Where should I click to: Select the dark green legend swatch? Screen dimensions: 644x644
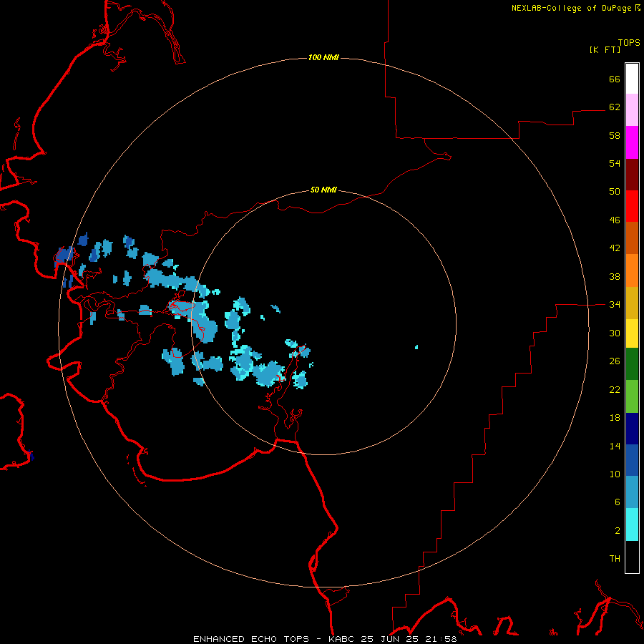point(632,364)
